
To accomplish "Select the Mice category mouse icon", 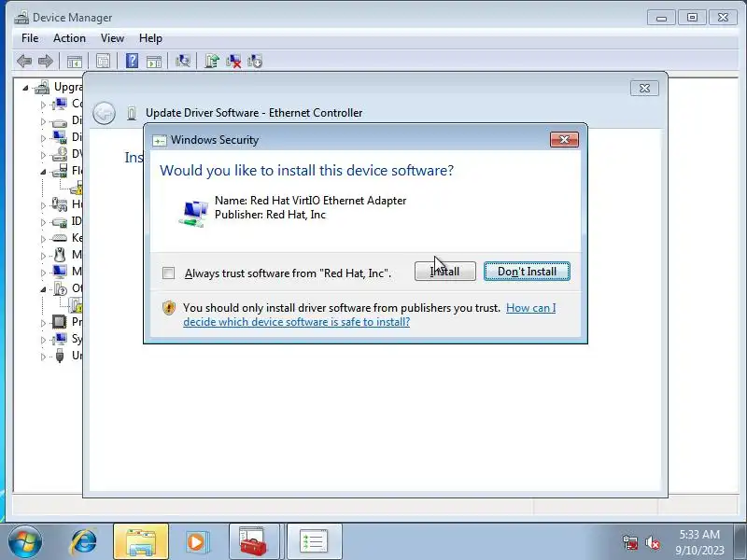I will [60, 255].
